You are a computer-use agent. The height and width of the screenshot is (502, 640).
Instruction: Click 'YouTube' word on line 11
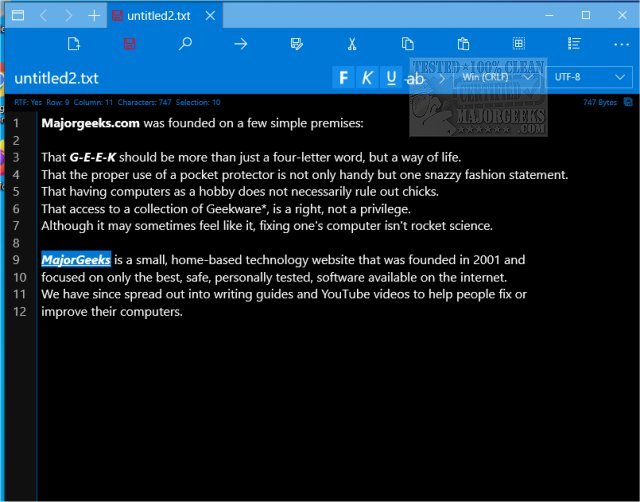click(345, 294)
